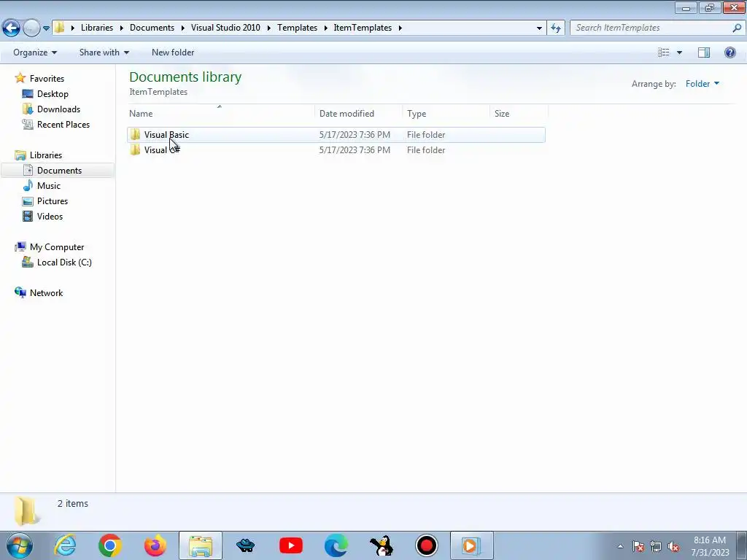
Task: Open the Windows Start menu
Action: coord(20,545)
